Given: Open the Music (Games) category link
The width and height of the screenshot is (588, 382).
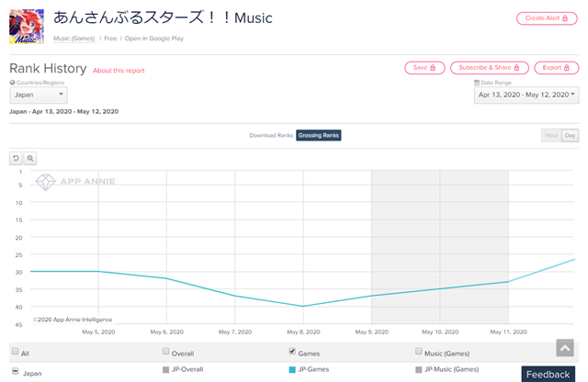Looking at the screenshot, I should [x=74, y=39].
